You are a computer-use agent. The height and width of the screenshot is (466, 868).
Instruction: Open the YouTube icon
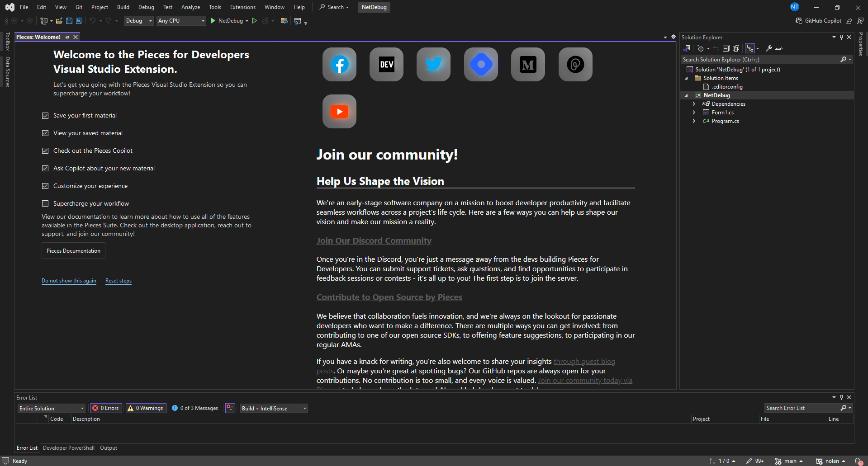coord(339,111)
